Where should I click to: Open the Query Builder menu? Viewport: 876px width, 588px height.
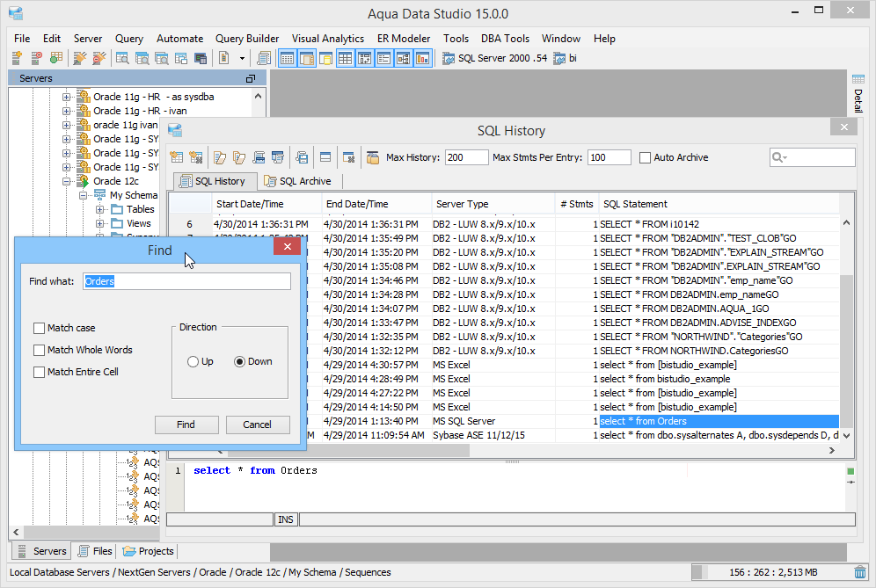coord(247,39)
